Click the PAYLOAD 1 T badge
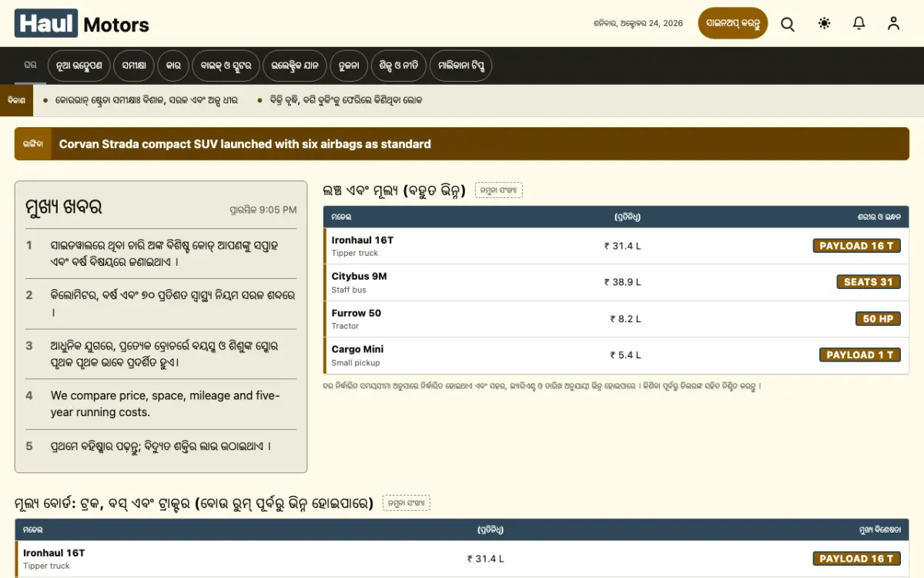Image resolution: width=924 pixels, height=578 pixels. (x=860, y=355)
